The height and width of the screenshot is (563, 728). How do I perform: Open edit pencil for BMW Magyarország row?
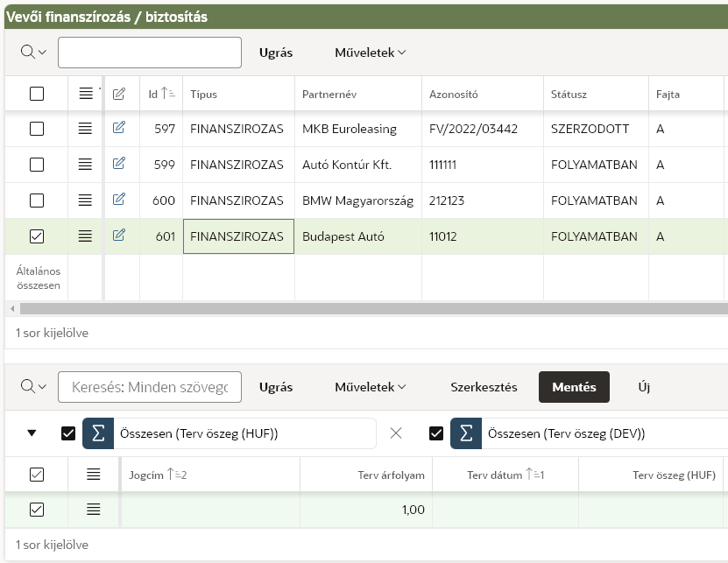119,200
